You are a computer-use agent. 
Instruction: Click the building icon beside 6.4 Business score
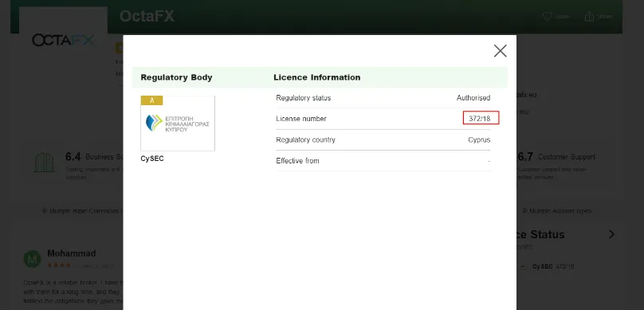coord(44,163)
